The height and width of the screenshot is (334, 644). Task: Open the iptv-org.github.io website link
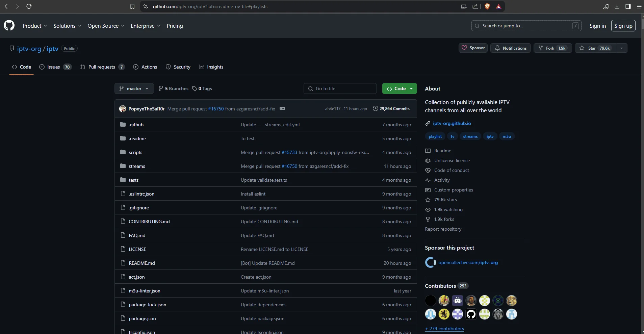pyautogui.click(x=452, y=123)
